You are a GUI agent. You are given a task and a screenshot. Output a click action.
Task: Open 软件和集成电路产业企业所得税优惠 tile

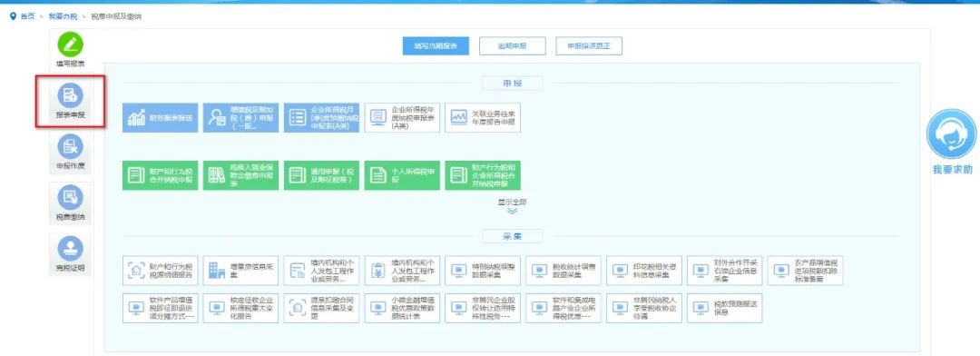(563, 308)
